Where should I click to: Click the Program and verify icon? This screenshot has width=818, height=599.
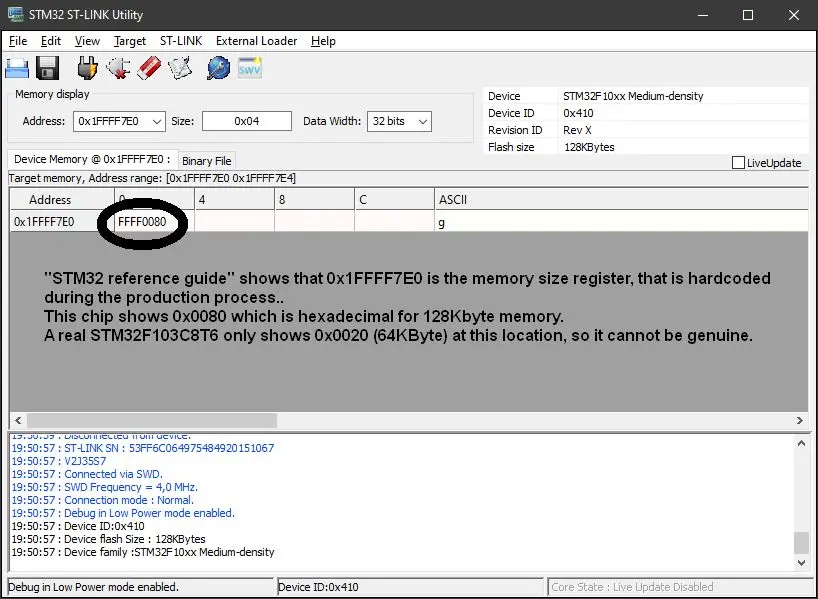coord(180,68)
